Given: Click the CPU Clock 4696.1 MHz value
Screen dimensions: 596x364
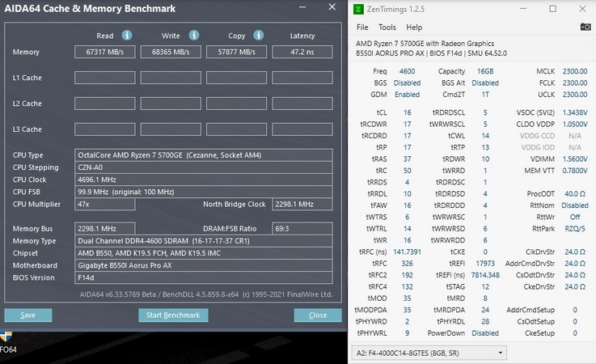Looking at the screenshot, I should point(203,180).
